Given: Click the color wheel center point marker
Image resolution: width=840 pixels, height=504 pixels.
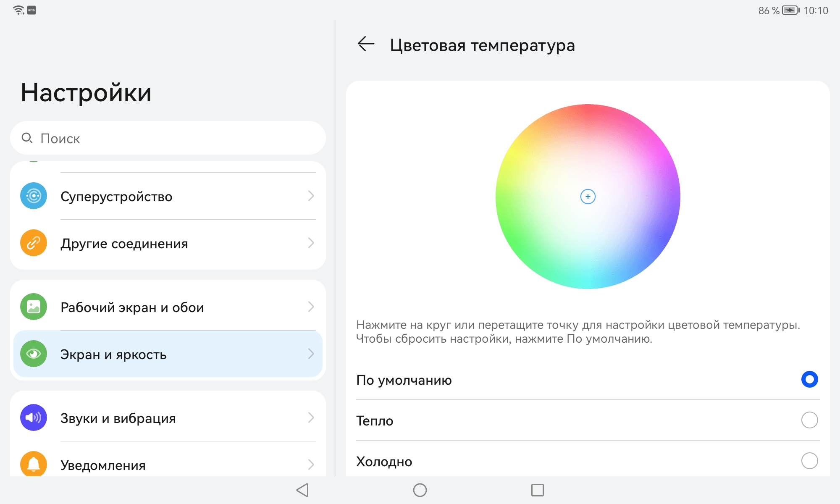Looking at the screenshot, I should pyautogui.click(x=588, y=197).
